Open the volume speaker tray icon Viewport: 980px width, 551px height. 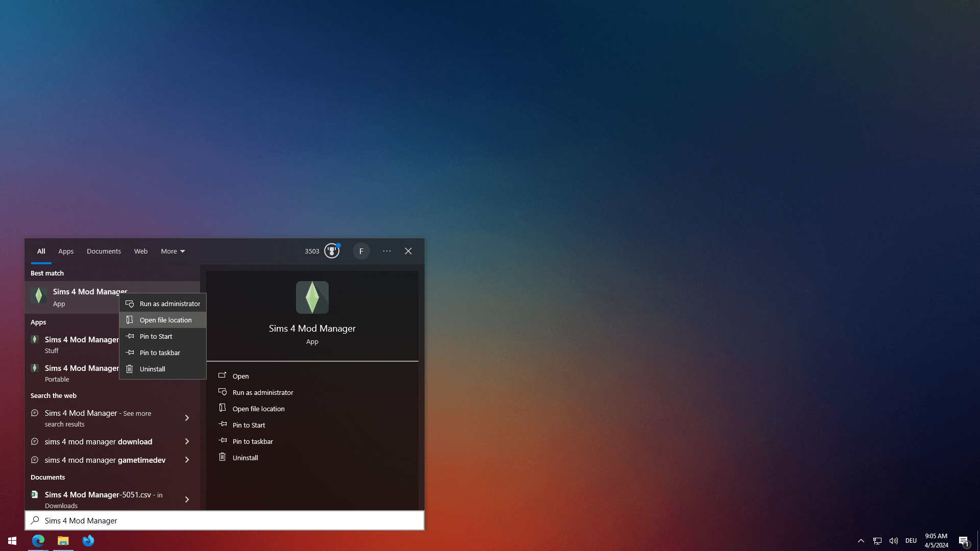tap(894, 541)
